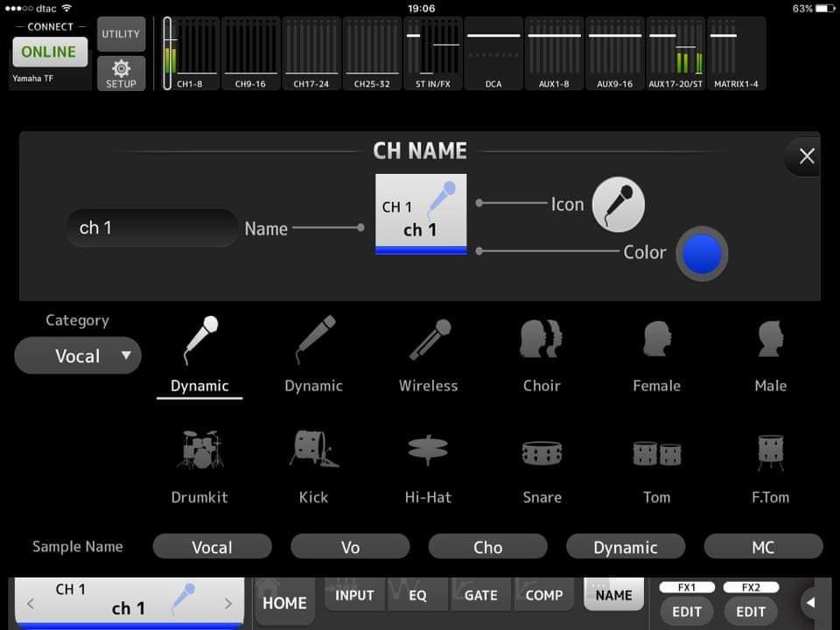Open the GATE tab
Viewport: 840px width, 630px height.
[480, 595]
